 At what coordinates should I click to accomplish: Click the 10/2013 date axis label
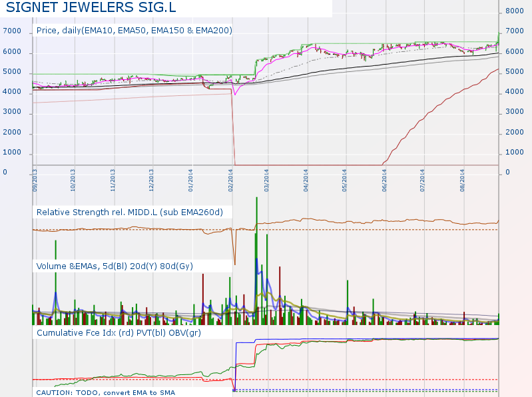pos(73,181)
